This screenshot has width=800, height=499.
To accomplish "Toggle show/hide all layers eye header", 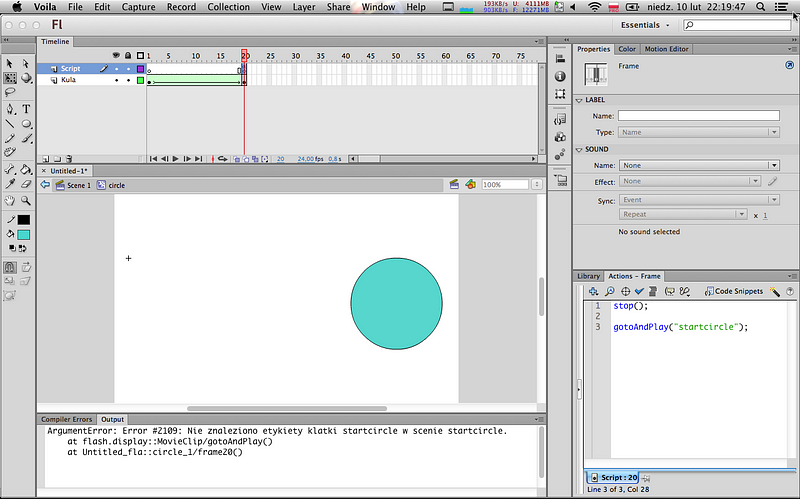I will (x=116, y=55).
